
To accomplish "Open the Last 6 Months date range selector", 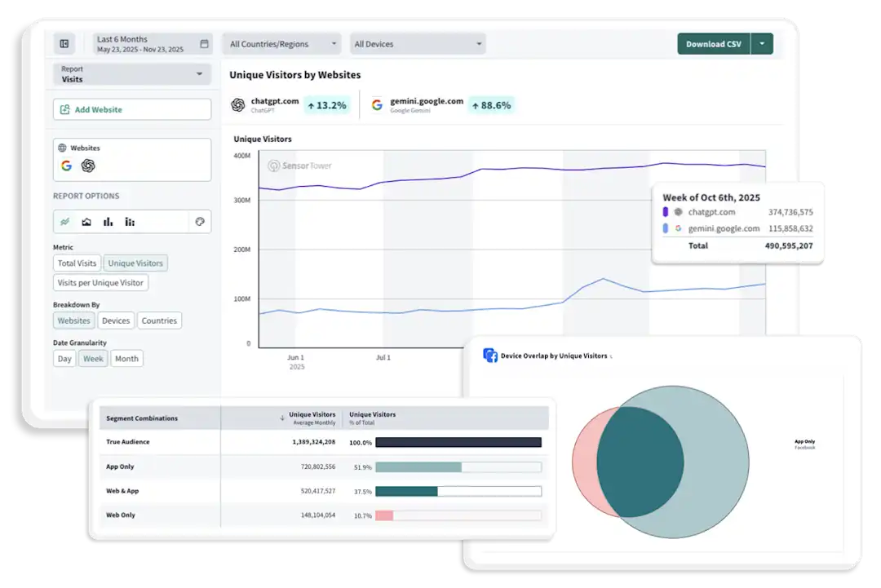I will click(x=153, y=44).
